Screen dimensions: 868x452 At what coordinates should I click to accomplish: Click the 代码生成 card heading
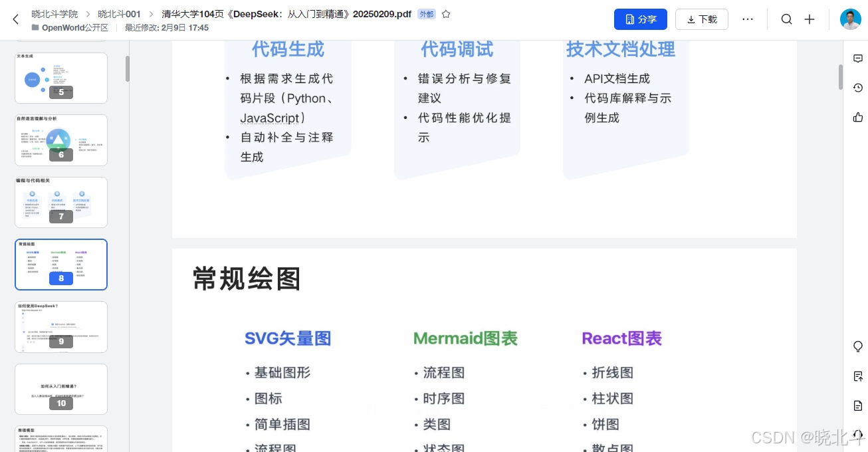pos(288,49)
